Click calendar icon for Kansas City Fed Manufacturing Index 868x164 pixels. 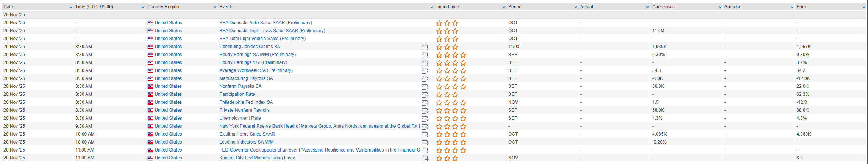point(425,158)
